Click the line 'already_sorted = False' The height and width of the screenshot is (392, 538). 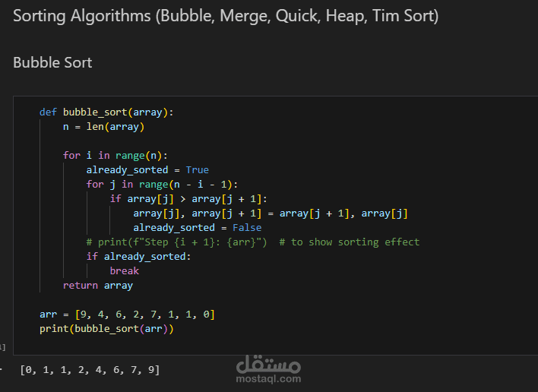click(198, 228)
